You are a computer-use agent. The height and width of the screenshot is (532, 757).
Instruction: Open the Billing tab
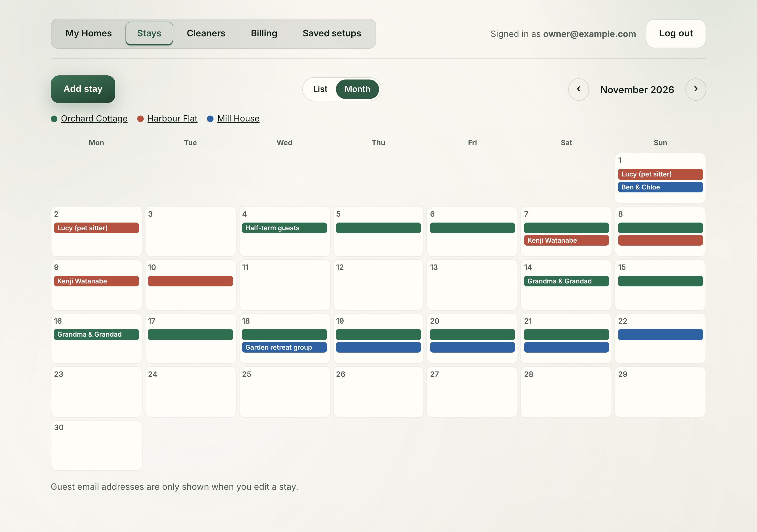pos(264,33)
